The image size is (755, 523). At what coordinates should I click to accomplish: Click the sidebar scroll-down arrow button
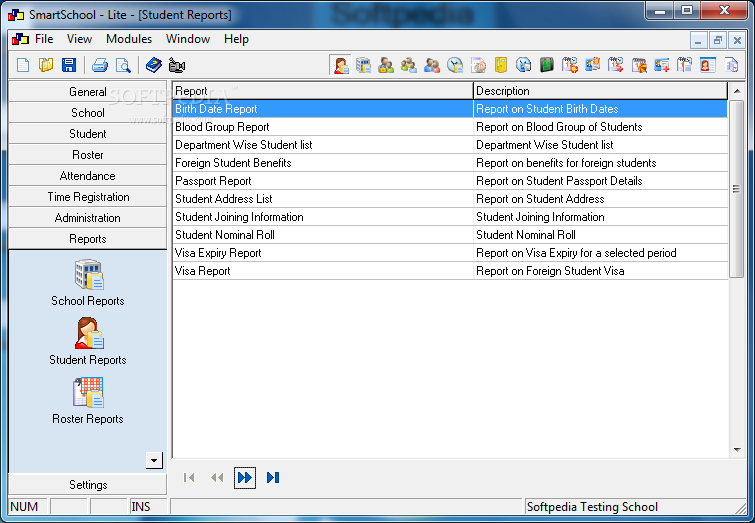tap(154, 460)
